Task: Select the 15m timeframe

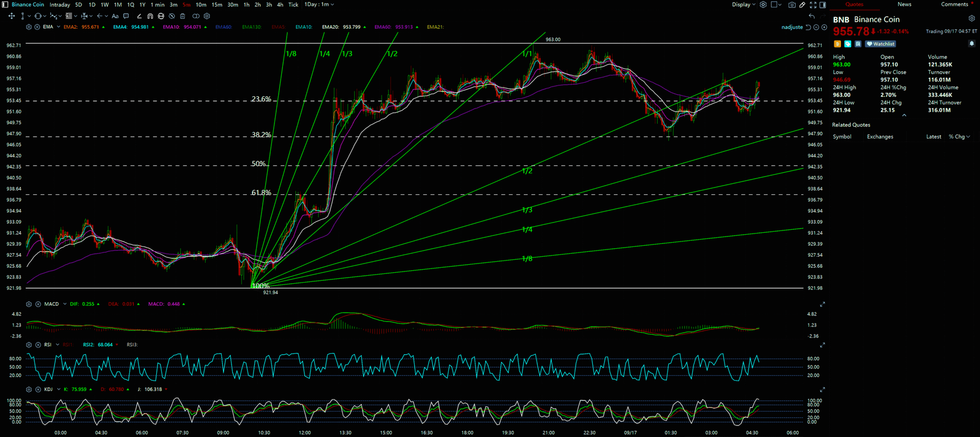Action: (x=217, y=5)
